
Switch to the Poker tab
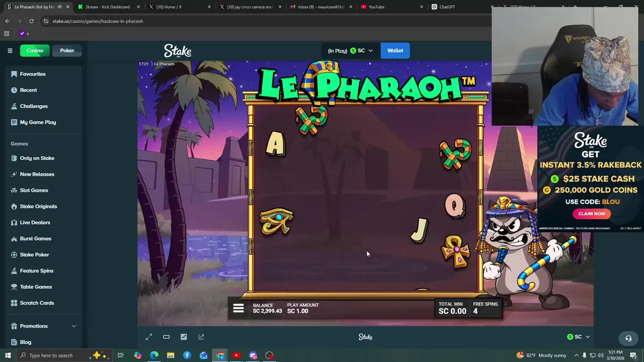pos(67,50)
